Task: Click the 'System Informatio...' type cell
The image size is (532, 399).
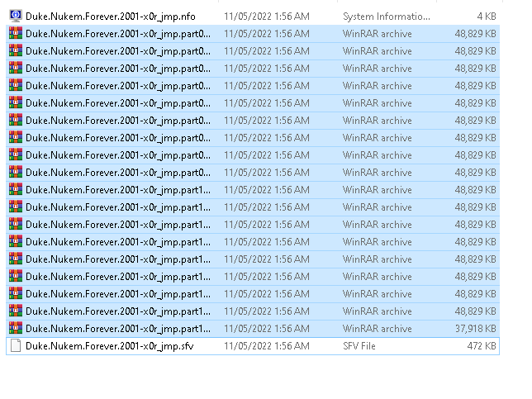Action: click(387, 17)
